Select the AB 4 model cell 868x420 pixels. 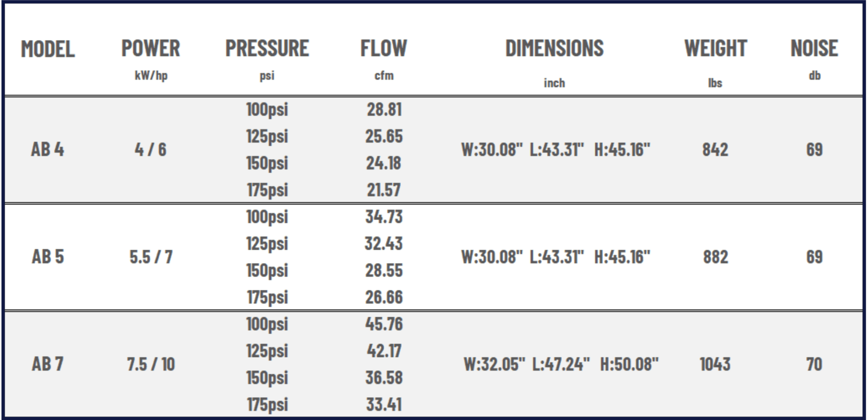click(47, 149)
